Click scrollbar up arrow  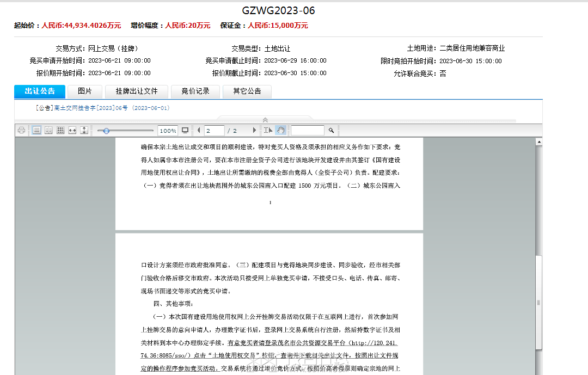point(539,142)
